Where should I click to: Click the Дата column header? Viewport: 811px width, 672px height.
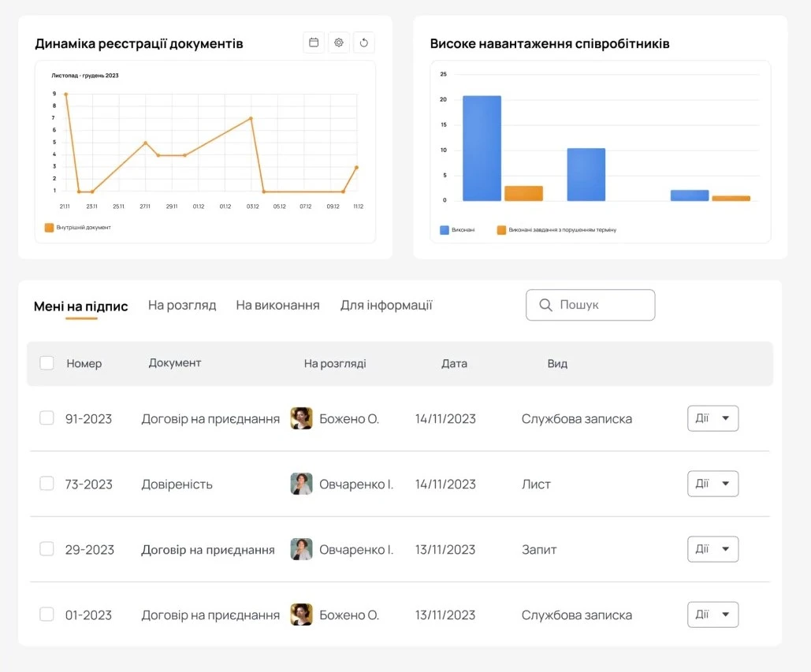(x=454, y=363)
